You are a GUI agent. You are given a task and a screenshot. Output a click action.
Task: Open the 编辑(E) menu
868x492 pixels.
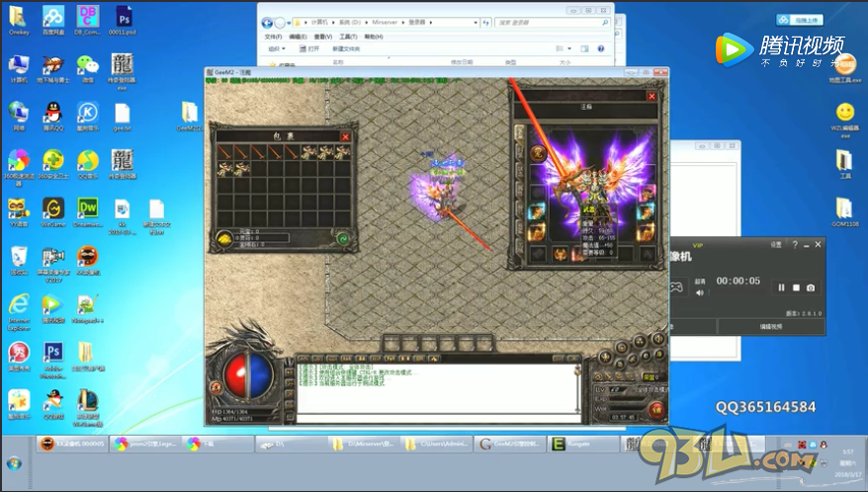pos(298,37)
